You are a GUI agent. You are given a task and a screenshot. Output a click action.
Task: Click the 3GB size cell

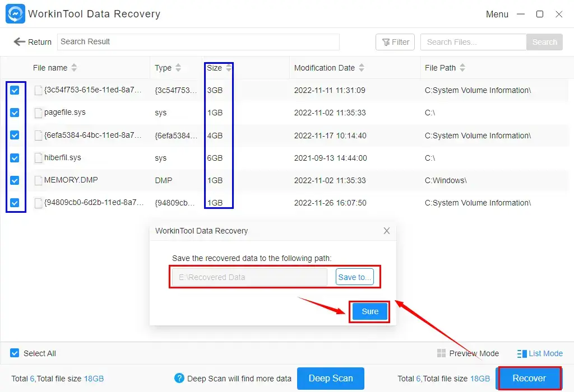click(215, 90)
